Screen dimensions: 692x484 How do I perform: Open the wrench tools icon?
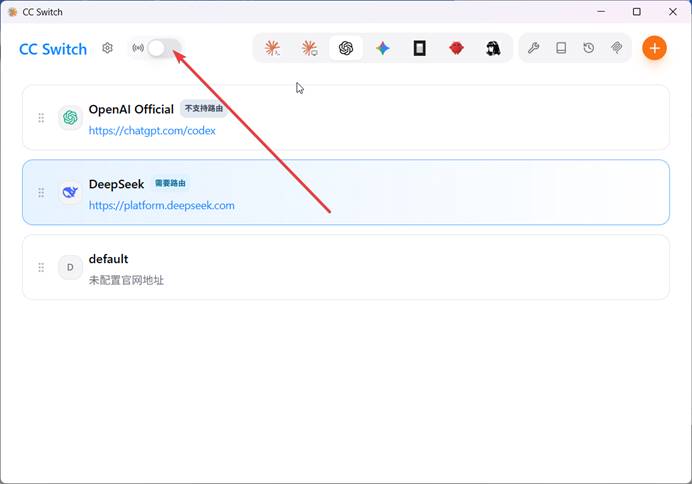533,48
